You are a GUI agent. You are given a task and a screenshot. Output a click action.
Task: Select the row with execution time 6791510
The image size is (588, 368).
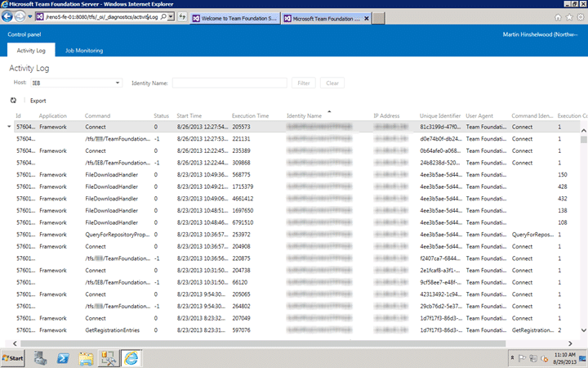[297, 222]
